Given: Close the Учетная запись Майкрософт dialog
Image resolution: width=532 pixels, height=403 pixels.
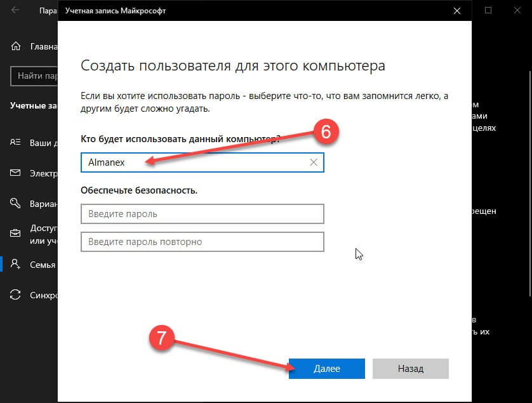Looking at the screenshot, I should click(x=457, y=11).
